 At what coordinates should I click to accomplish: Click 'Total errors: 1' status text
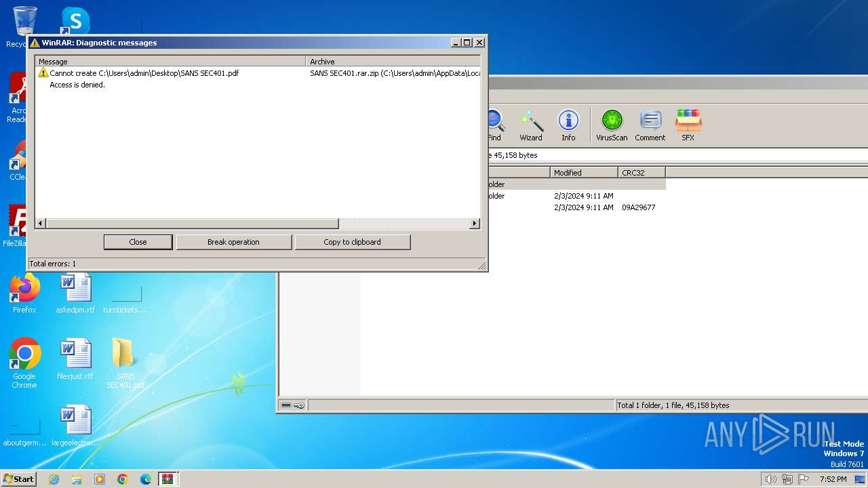point(53,264)
